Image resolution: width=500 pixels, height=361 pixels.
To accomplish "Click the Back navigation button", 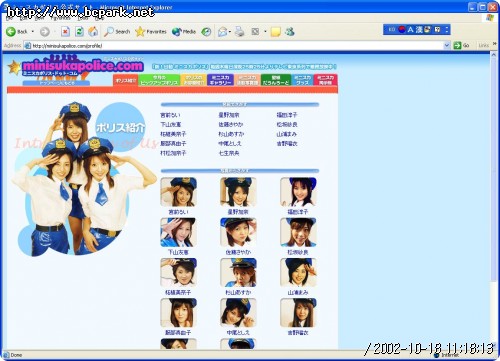I will point(17,32).
